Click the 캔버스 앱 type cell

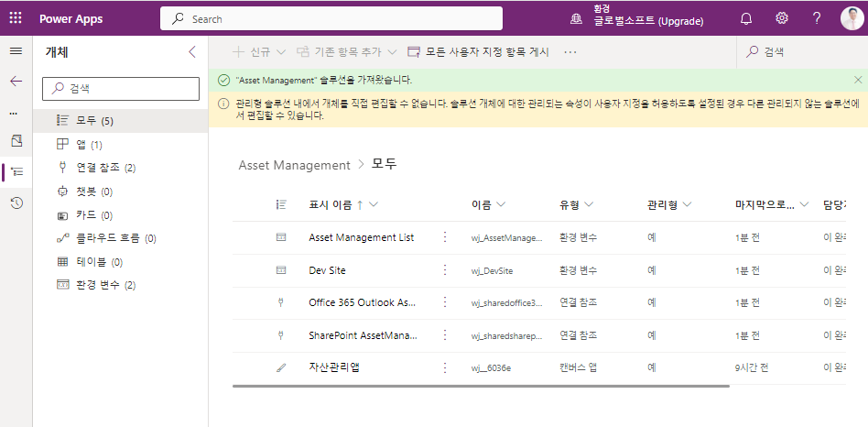578,367
